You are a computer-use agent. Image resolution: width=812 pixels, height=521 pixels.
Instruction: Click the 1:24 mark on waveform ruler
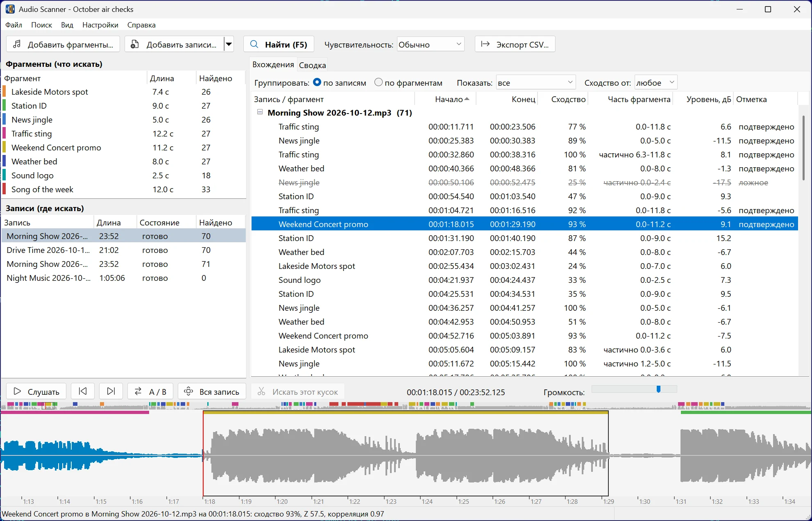click(x=427, y=501)
